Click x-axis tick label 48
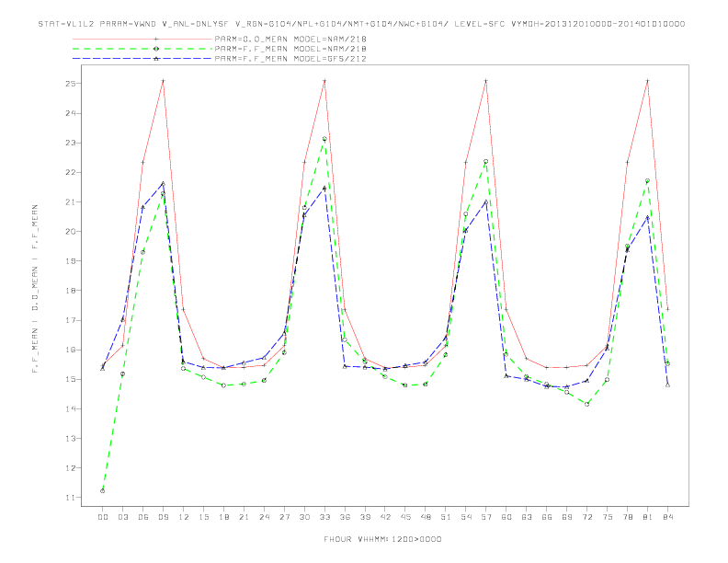 tap(426, 517)
